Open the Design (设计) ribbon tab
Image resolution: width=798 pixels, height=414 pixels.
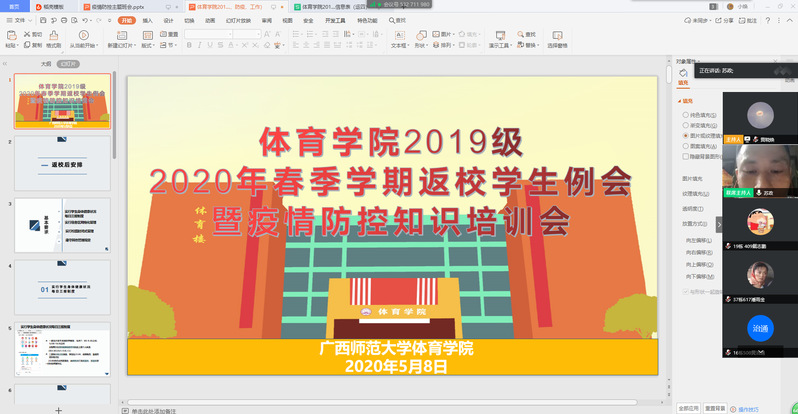click(168, 20)
